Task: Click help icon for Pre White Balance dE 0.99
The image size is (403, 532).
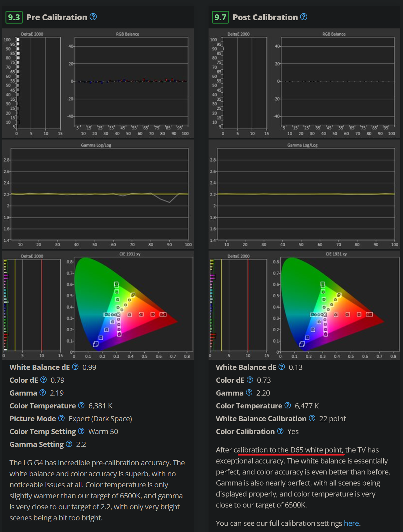Action: coord(75,367)
